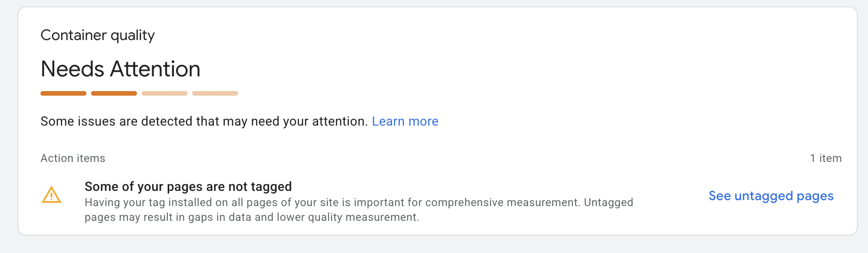This screenshot has width=868, height=253.
Task: Click the first dark orange quality bar segment
Action: coord(63,93)
